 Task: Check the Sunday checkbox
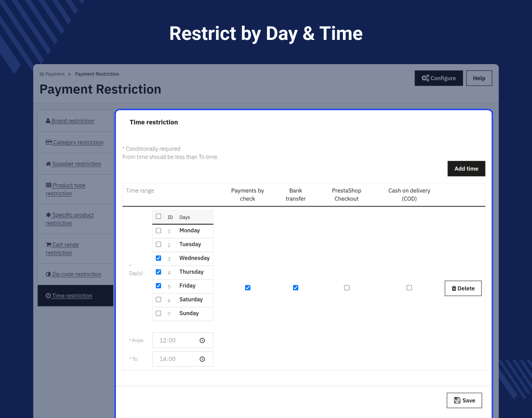click(159, 313)
